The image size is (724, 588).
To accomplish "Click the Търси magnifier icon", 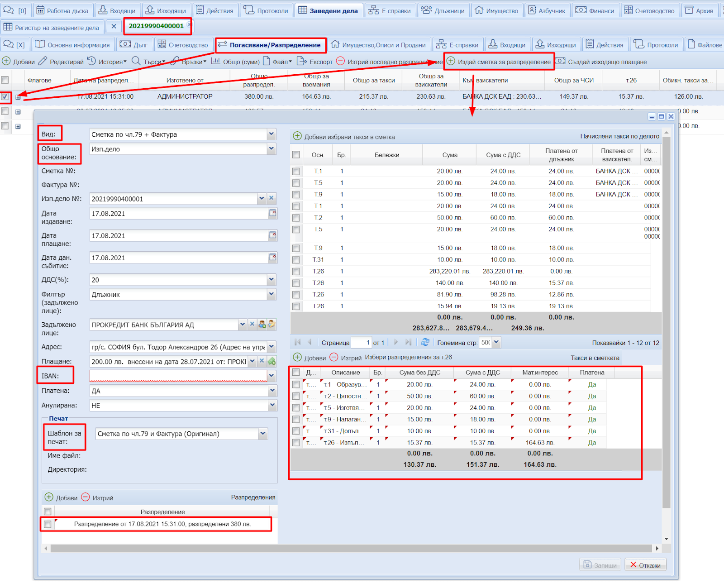I will point(136,61).
